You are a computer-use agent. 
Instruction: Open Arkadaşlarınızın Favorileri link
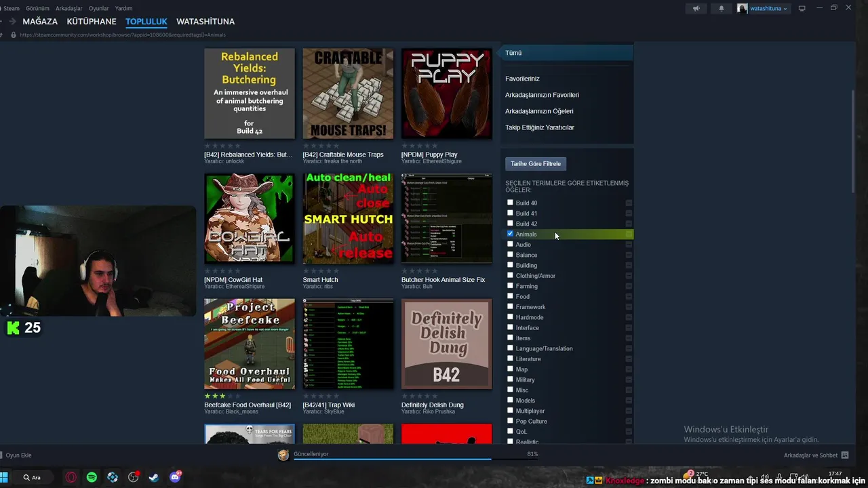[x=542, y=95]
